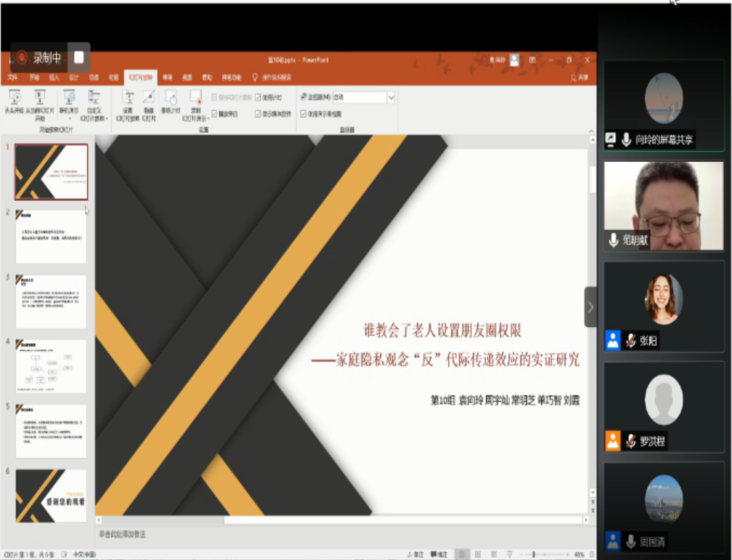Click the 共享 (Share) button at top right
This screenshot has height=560, width=732.
coord(579,77)
